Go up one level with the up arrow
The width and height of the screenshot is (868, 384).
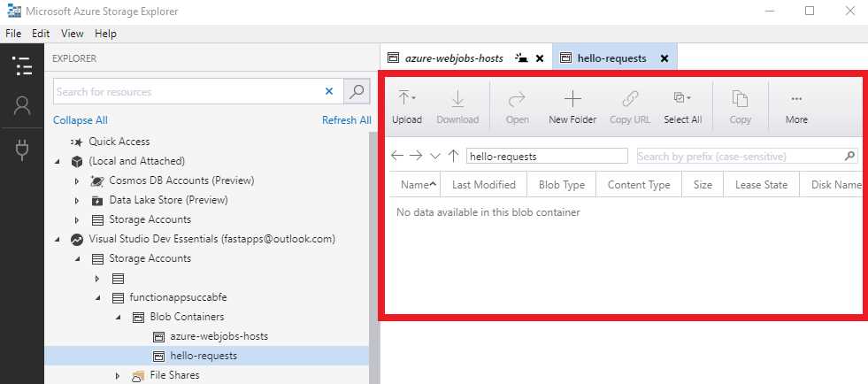[x=453, y=156]
